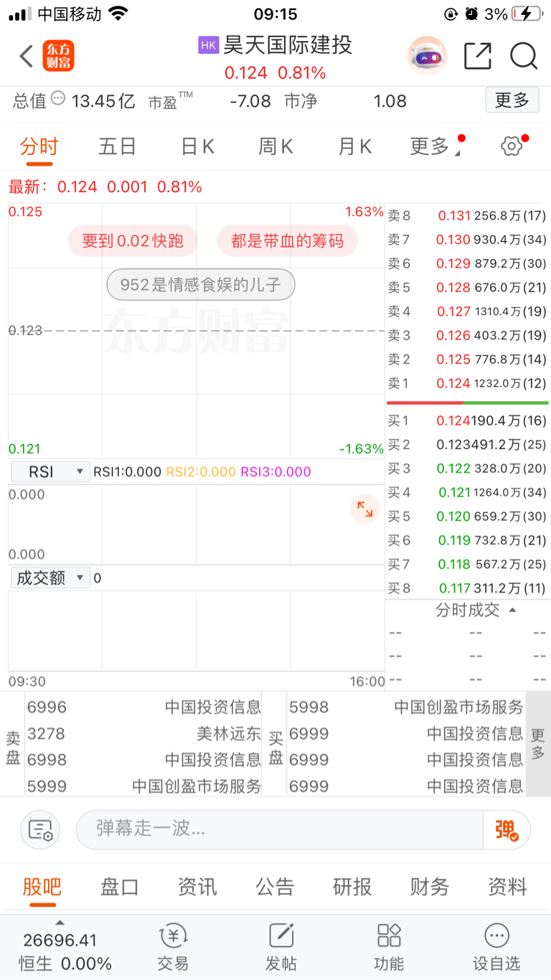Tap the 恒生 26696.41 index value
This screenshot has width=551, height=980.
coord(60,940)
